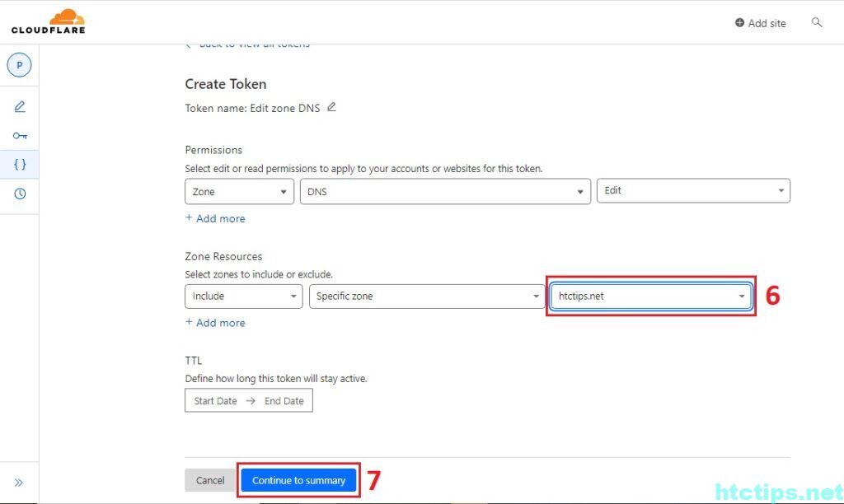
Task: Select the curly braces API tokens icon
Action: pos(20,164)
